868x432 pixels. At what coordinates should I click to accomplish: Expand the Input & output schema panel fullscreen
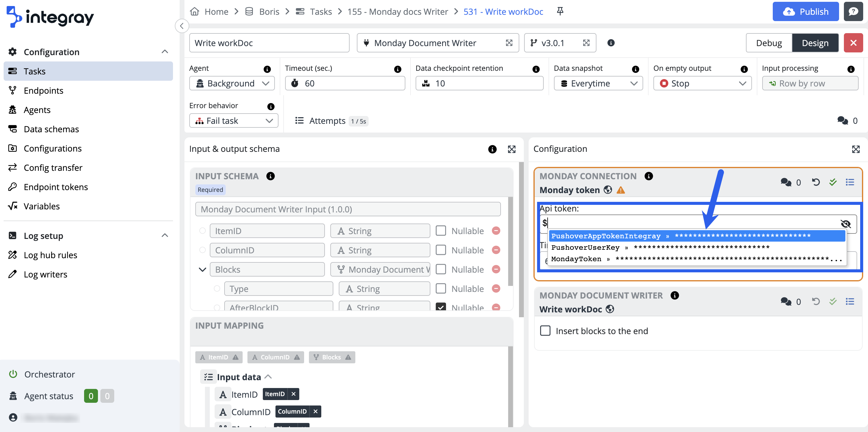[511, 149]
